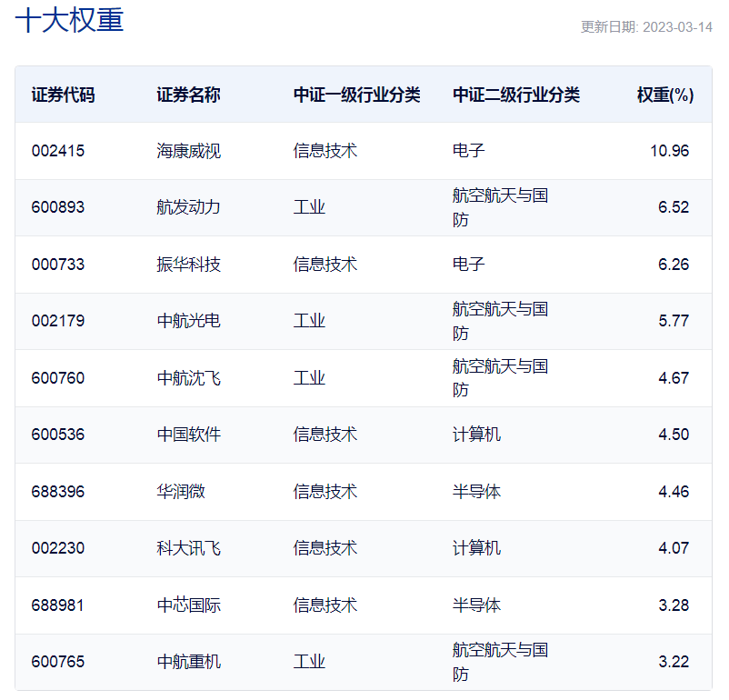Click the 中证一级行业分类 column header
Screen dimensions: 729x700
357,95
